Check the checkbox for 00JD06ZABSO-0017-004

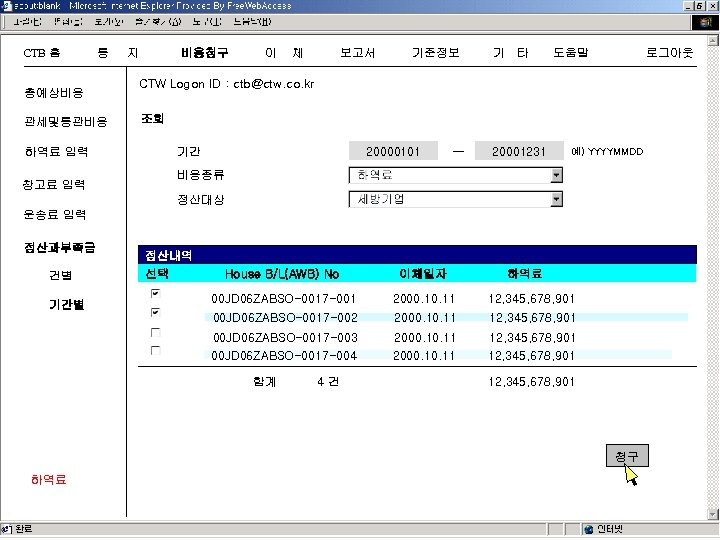[155, 350]
